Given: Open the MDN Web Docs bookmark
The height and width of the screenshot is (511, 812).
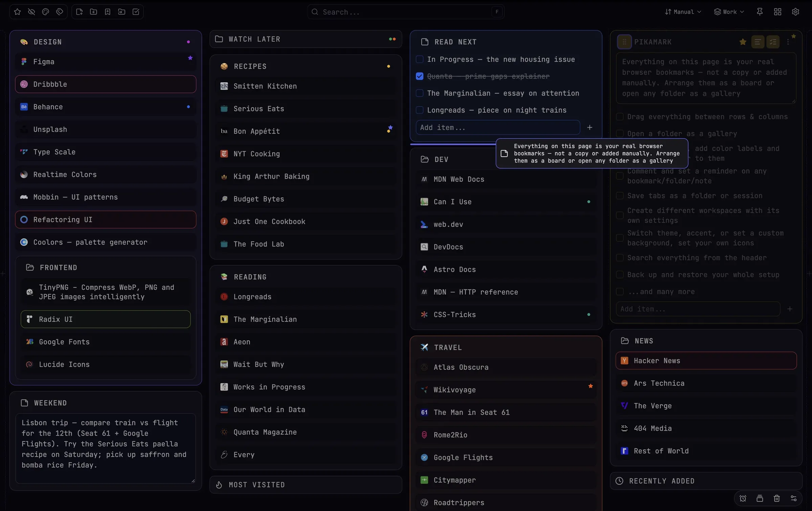Looking at the screenshot, I should click(x=506, y=179).
